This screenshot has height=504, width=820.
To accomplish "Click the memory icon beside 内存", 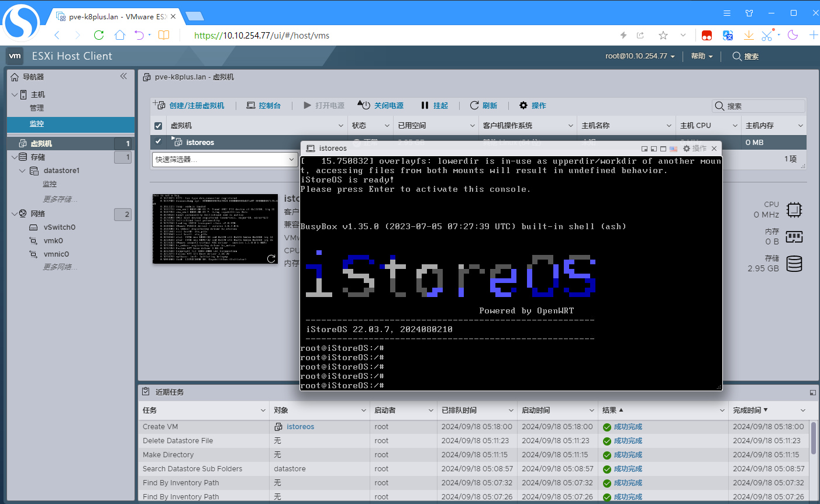I will click(794, 237).
